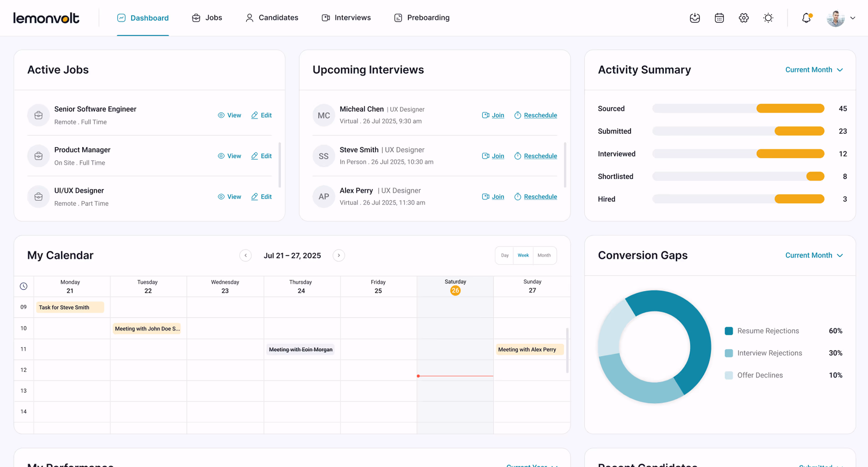Expand Activity Summary Current Month dropdown

814,70
